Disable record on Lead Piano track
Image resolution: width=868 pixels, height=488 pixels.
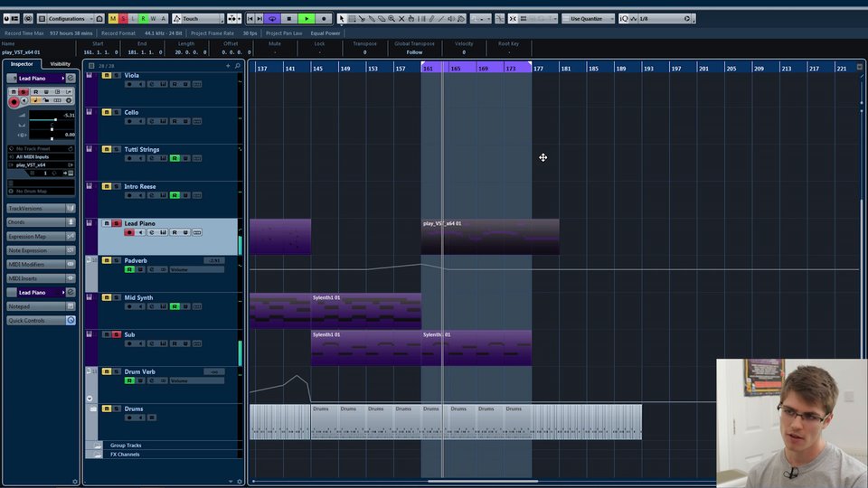[129, 232]
